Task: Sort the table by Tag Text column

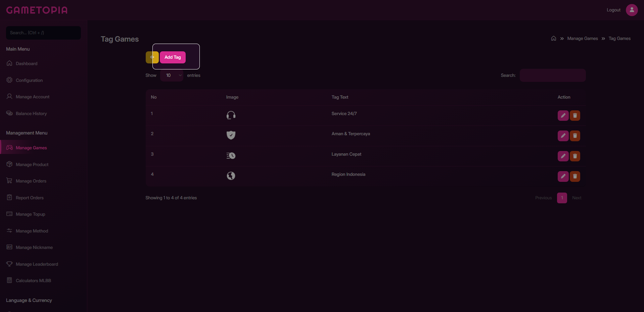Action: [x=340, y=97]
